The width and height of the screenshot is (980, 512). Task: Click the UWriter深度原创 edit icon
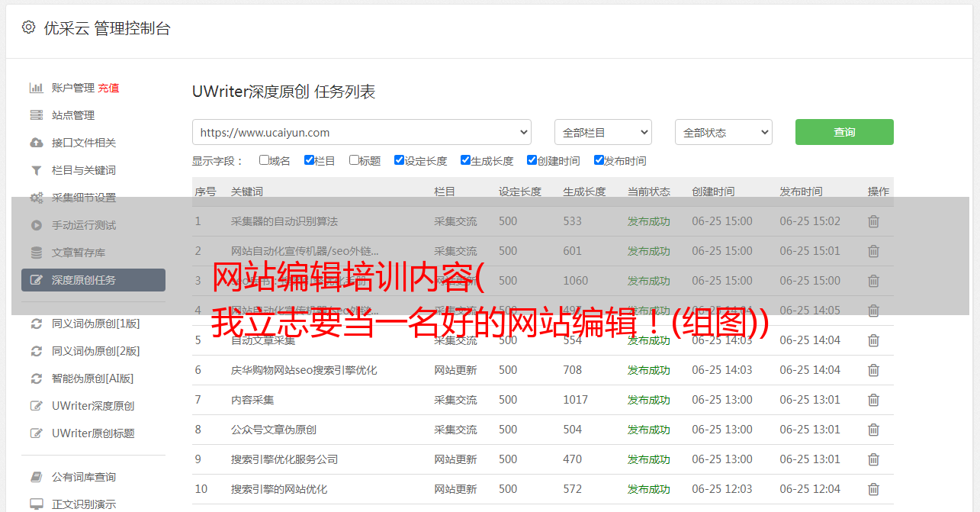36,406
